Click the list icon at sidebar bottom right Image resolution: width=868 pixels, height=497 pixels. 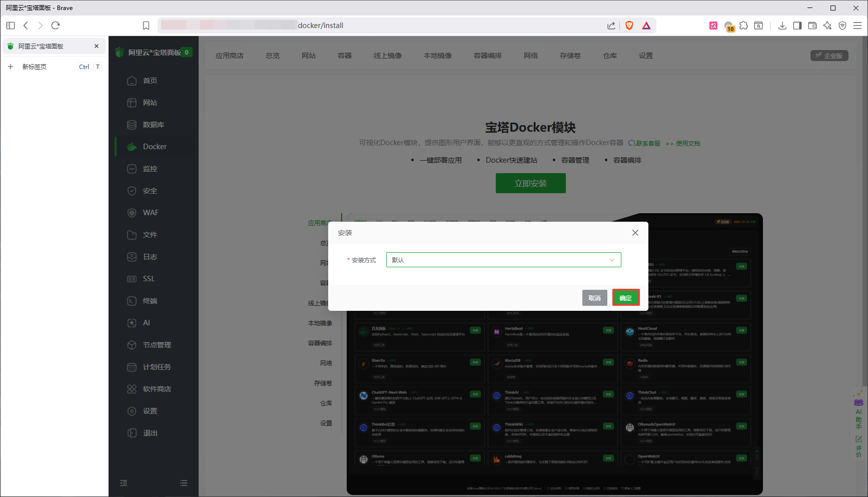184,483
